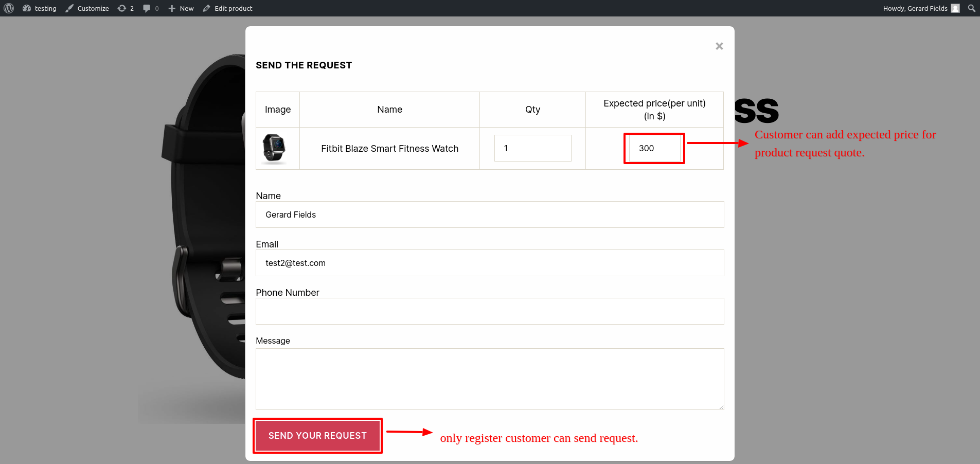
Task: Click the Fitbit Blaze watch thumbnail
Action: [x=274, y=149]
